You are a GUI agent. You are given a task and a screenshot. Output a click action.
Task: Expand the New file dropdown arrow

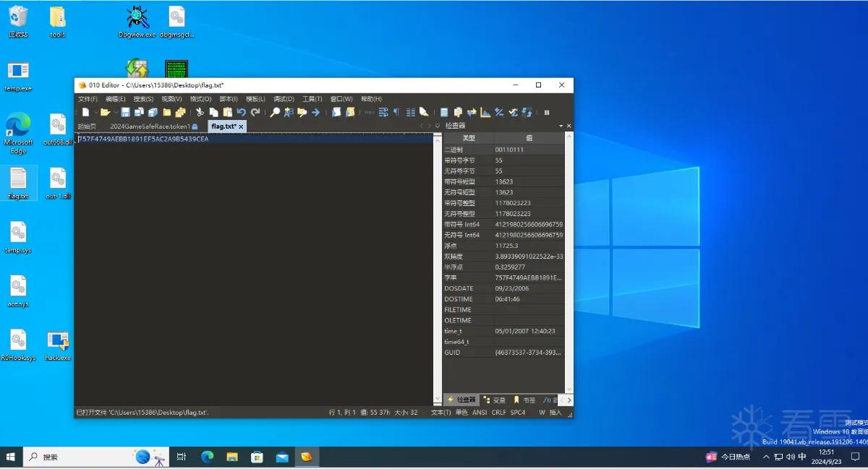(x=95, y=112)
